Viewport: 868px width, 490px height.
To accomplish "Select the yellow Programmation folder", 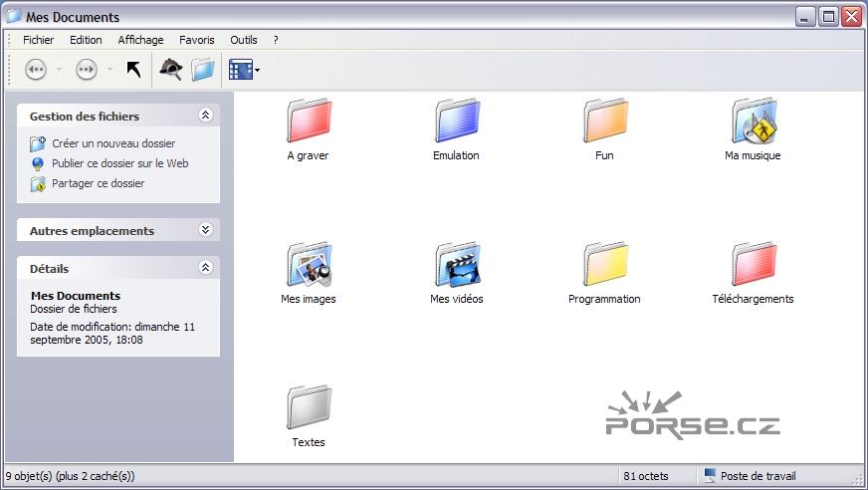I will point(604,265).
